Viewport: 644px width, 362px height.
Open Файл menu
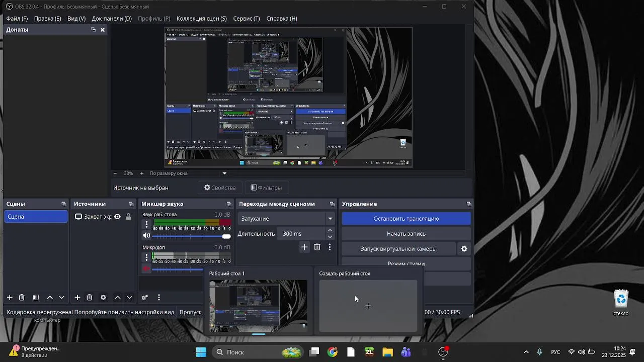tap(17, 19)
